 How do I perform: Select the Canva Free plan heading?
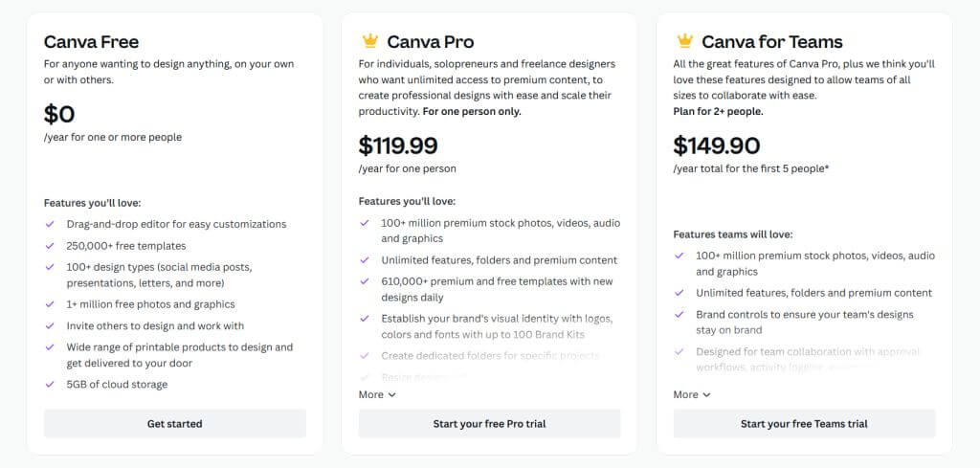coord(91,41)
